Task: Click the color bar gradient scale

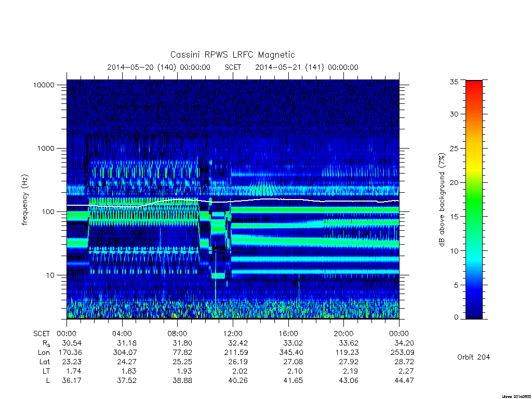Action: coord(474,199)
